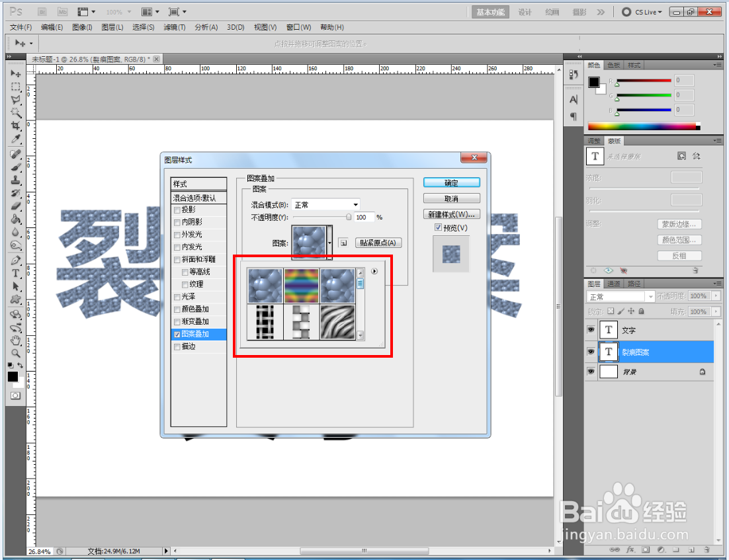Open the pattern picker flyout arrow
Image resolution: width=729 pixels, height=560 pixels.
click(374, 271)
